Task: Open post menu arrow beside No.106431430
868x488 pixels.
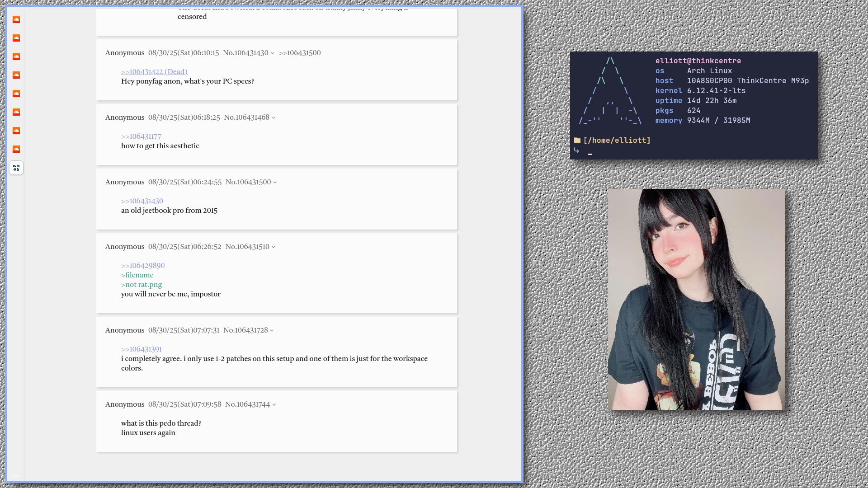Action: (x=273, y=53)
